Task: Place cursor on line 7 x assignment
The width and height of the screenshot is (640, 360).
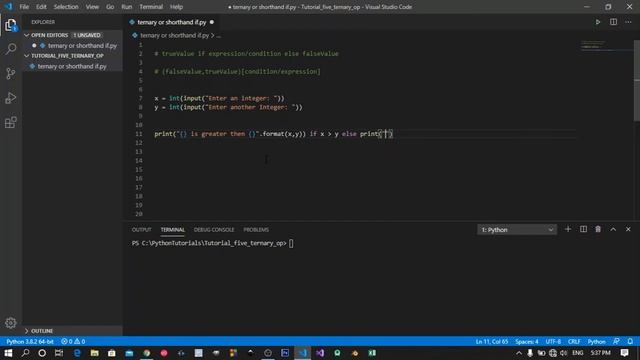Action: pos(219,98)
